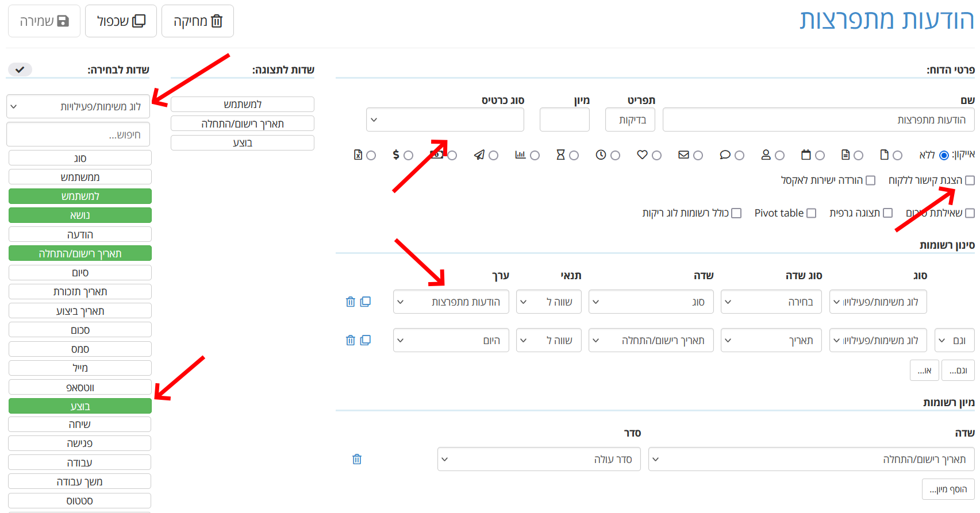
Task: Add the סכום field from selection list
Action: point(80,330)
